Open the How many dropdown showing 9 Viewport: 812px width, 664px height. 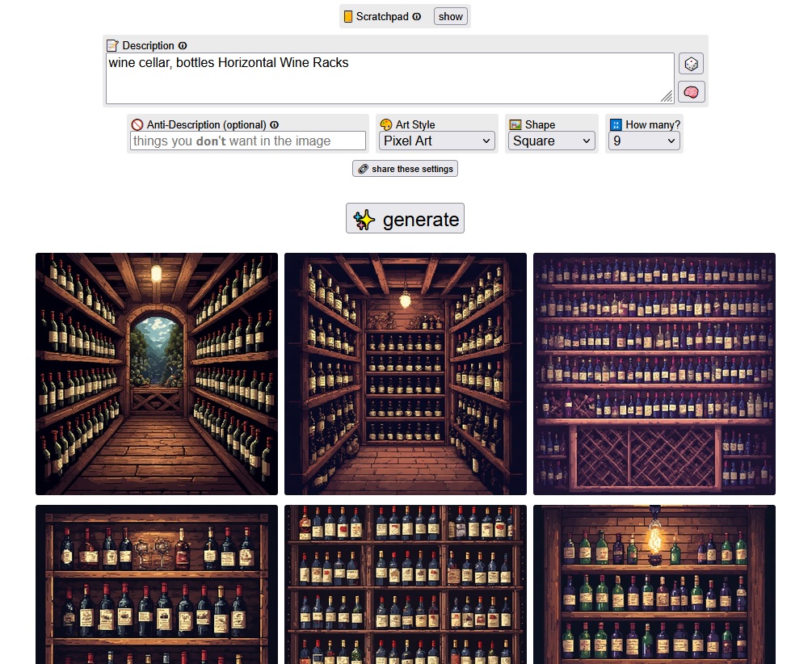coord(644,141)
